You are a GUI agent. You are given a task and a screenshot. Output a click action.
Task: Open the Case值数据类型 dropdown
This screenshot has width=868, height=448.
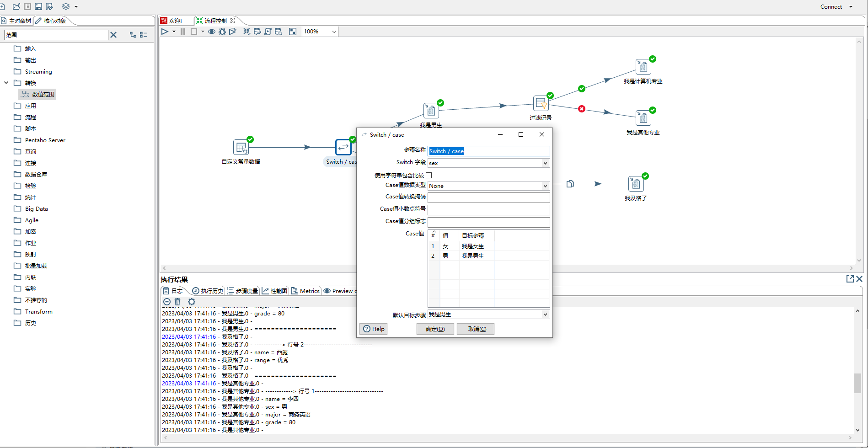[545, 186]
